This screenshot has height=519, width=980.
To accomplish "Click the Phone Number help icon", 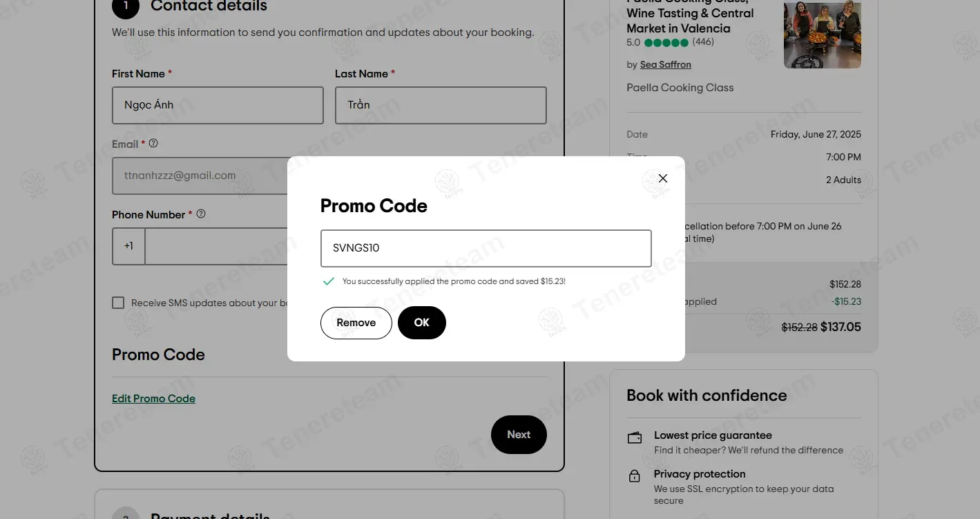I will pyautogui.click(x=201, y=214).
